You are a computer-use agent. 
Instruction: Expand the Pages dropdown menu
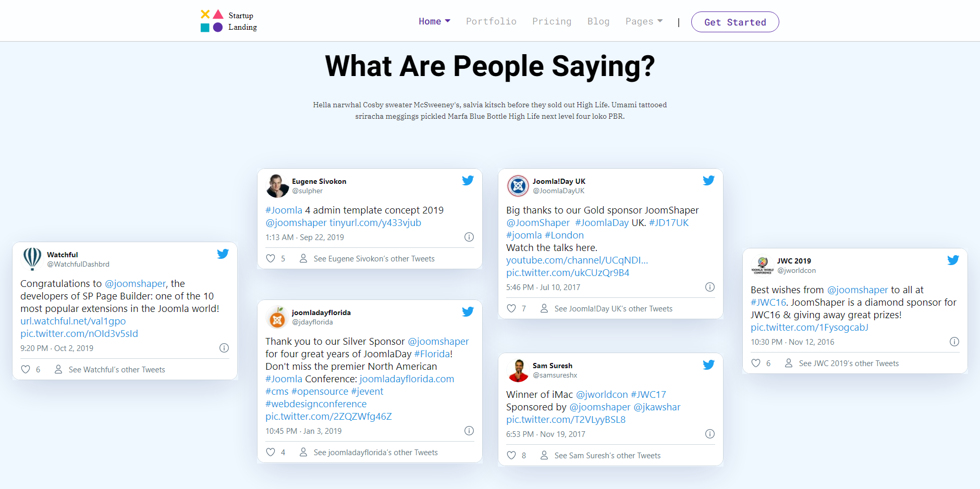tap(644, 21)
